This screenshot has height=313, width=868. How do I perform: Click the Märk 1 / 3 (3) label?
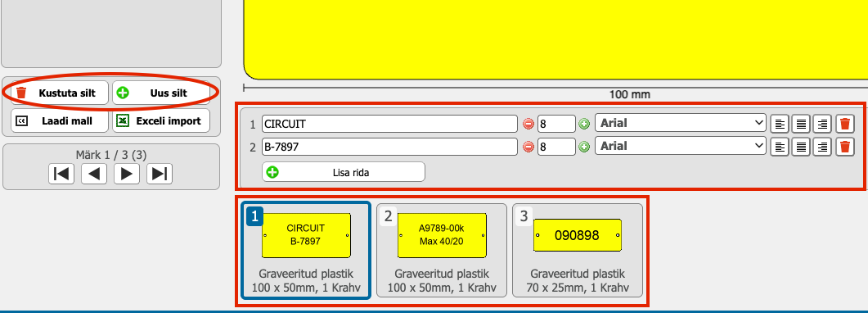coord(110,155)
